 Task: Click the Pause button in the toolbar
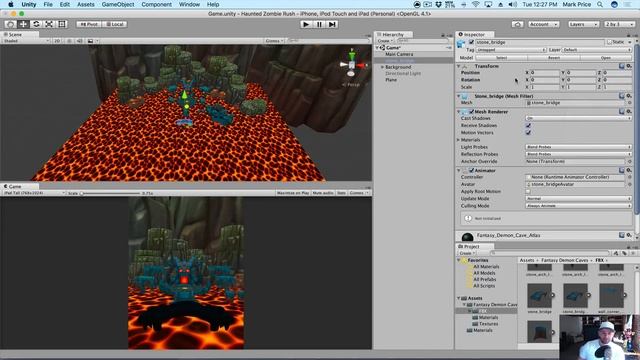click(x=319, y=24)
